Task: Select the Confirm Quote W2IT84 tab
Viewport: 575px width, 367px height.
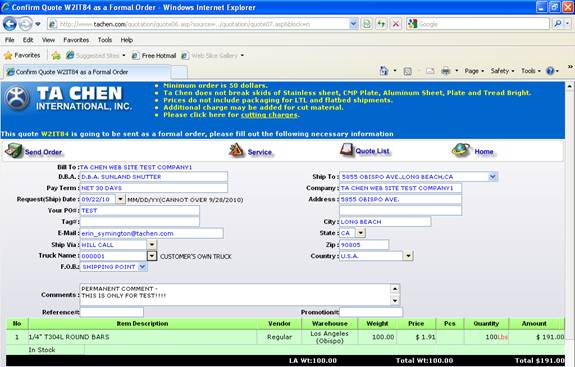Action: pyautogui.click(x=87, y=72)
